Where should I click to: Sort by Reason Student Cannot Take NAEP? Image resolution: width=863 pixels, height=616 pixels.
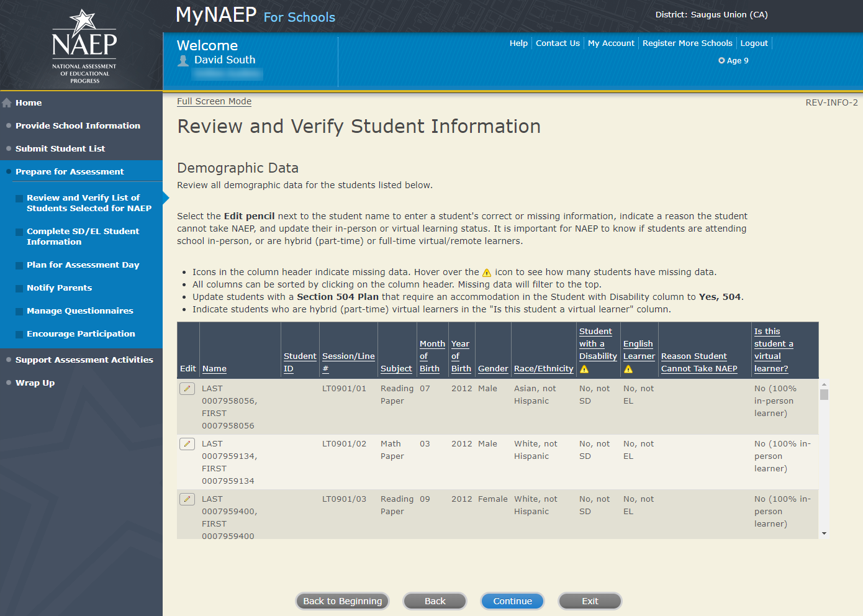point(699,363)
